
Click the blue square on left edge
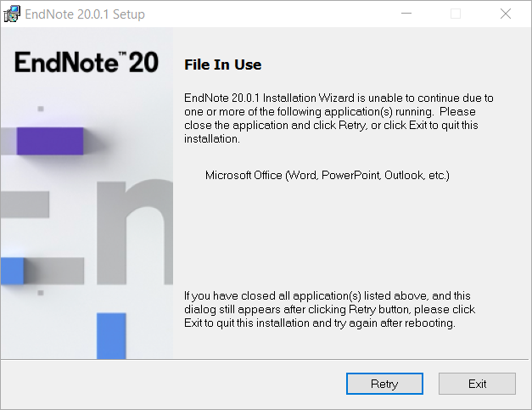click(12, 271)
